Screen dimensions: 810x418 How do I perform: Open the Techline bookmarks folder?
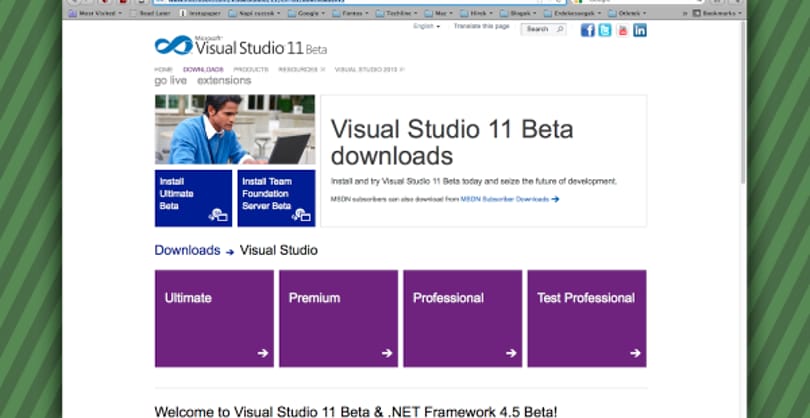click(395, 13)
